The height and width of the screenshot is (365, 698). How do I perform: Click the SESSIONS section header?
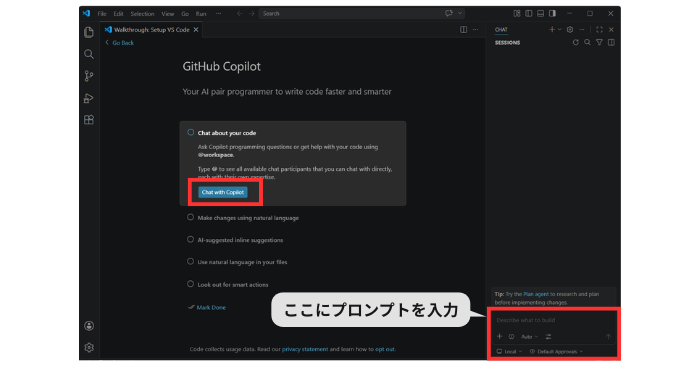pyautogui.click(x=507, y=43)
